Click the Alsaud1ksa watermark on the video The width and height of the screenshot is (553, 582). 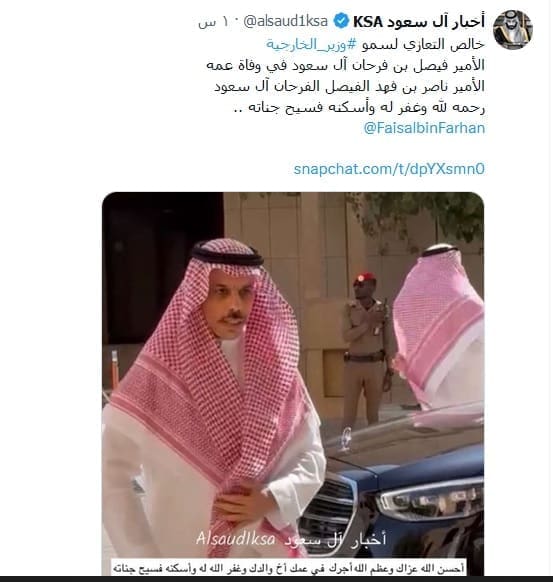tap(235, 538)
